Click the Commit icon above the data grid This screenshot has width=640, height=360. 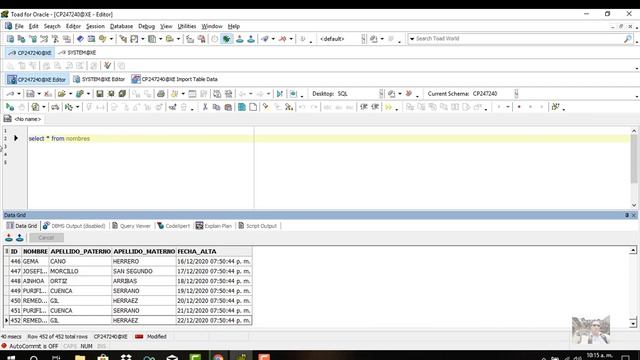(9, 238)
